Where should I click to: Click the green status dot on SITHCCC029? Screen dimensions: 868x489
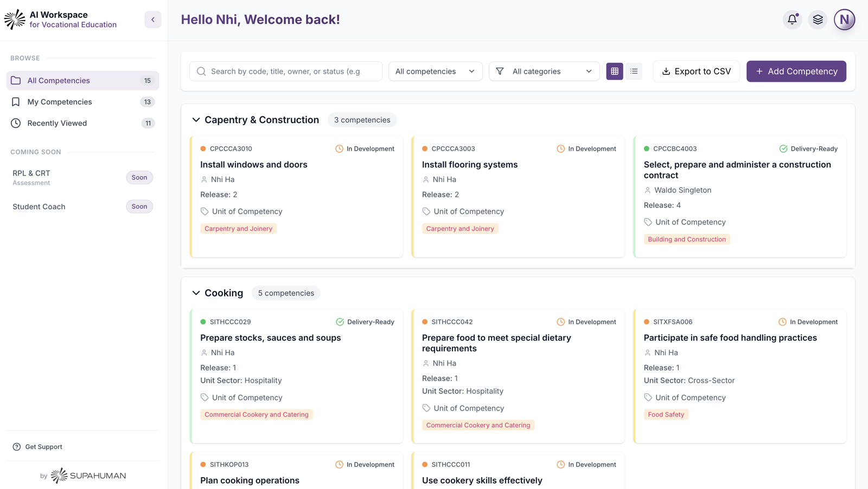point(203,322)
